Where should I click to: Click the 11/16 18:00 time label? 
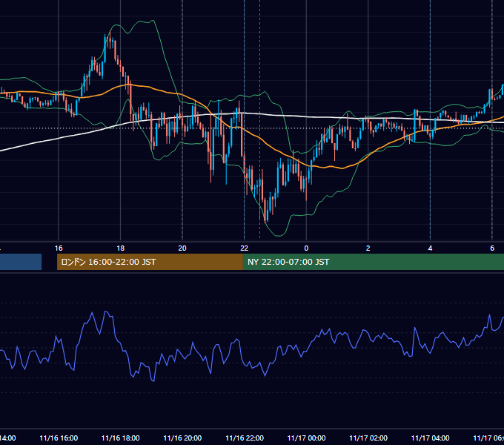coord(121,438)
